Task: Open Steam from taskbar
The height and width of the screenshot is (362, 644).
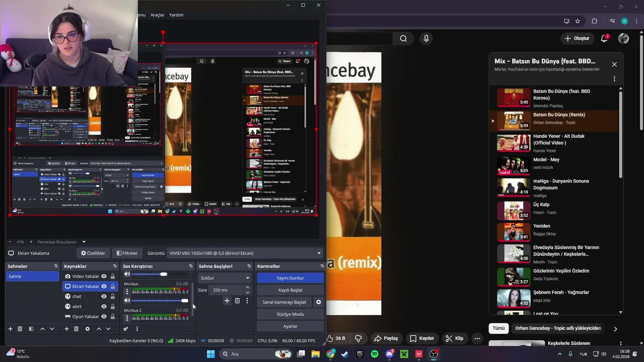Action: click(x=345, y=354)
